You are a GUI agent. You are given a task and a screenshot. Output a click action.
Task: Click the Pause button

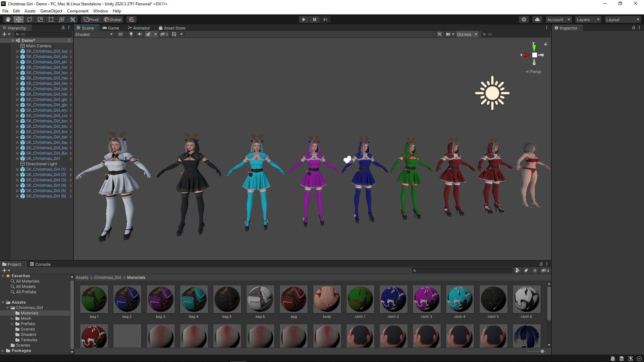314,19
